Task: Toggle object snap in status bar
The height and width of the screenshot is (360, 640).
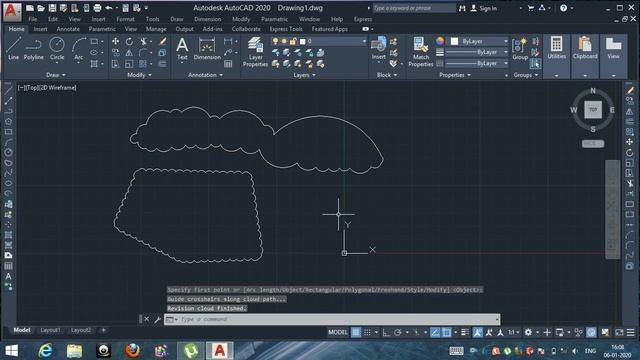Action: (447, 332)
